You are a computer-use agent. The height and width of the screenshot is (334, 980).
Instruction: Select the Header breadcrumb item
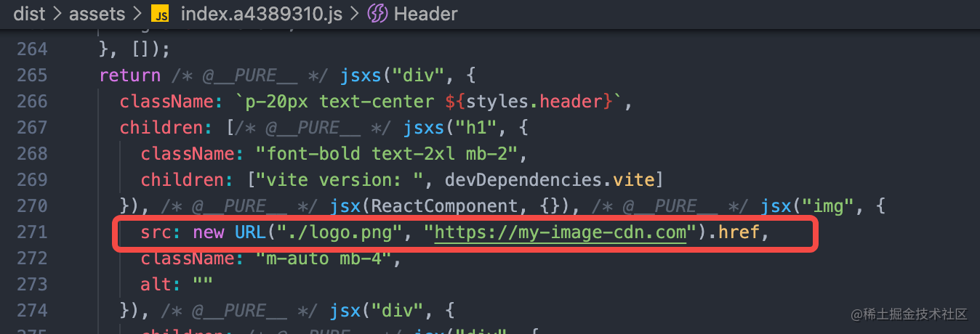click(x=426, y=14)
